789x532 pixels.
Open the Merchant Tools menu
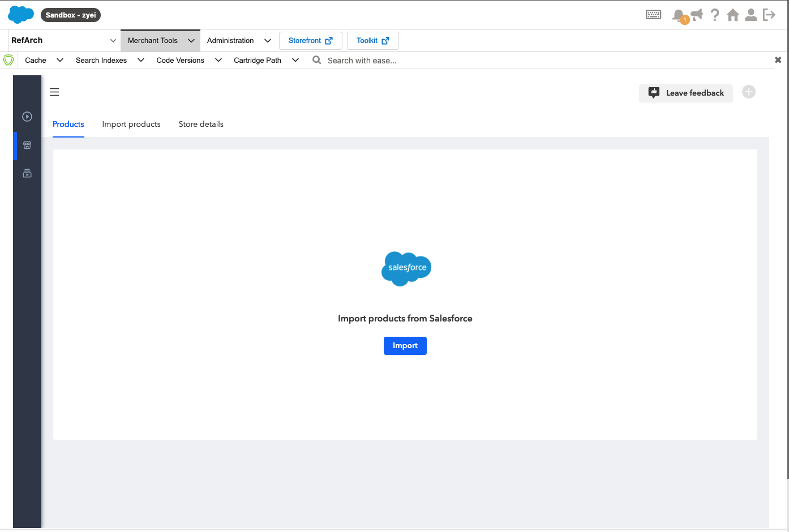[x=160, y=41]
